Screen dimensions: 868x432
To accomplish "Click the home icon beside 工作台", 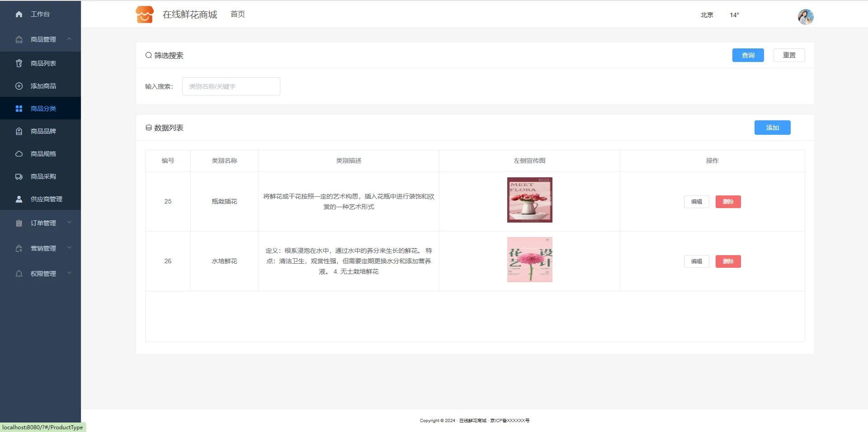I will pyautogui.click(x=19, y=14).
